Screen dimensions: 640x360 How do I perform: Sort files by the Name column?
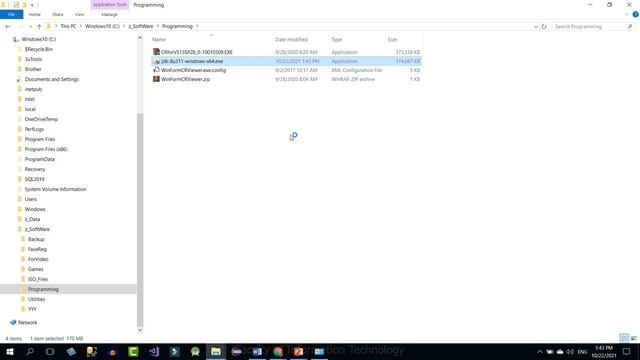tap(159, 40)
